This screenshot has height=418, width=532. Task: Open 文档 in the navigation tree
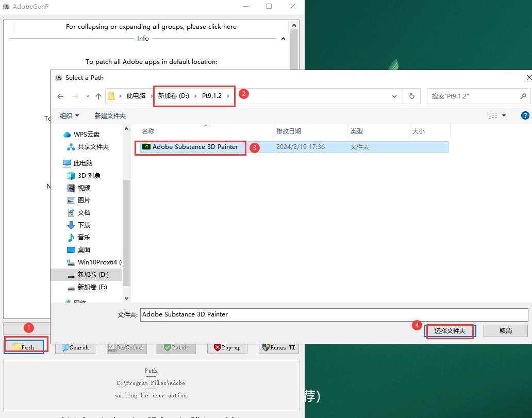click(84, 213)
